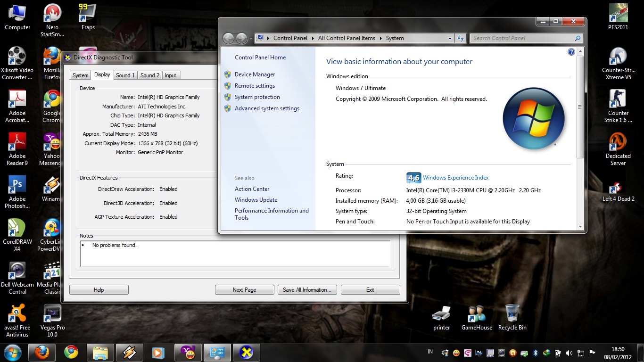Screen dimensions: 644x362
Task: Open Firefox from the taskbar
Action: (x=42, y=353)
